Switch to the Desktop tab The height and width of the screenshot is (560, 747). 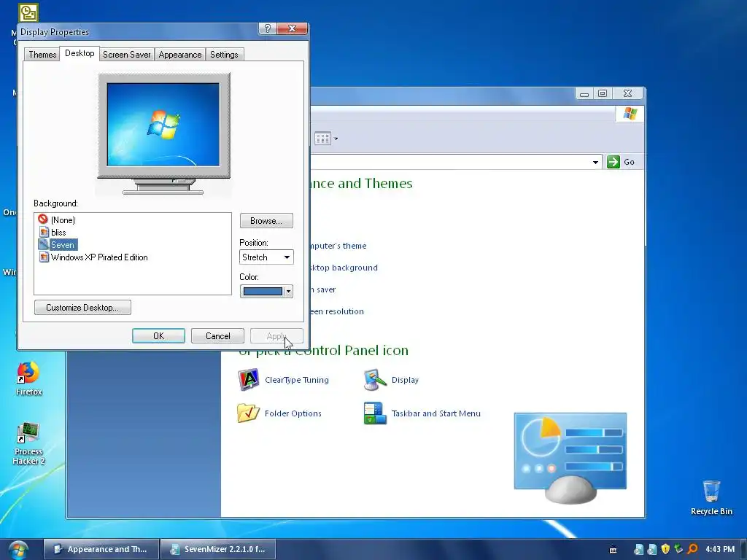(x=80, y=53)
